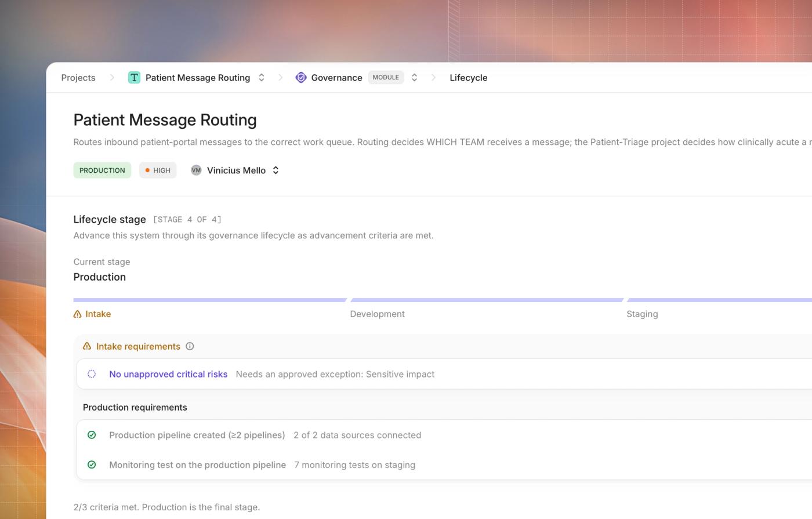Click the Development stage progress bar segment
Image resolution: width=812 pixels, height=519 pixels.
[487, 300]
